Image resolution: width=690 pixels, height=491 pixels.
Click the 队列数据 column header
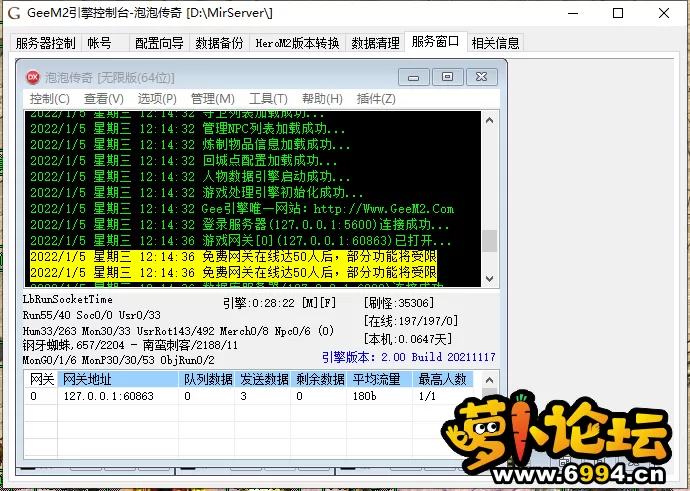pos(207,379)
